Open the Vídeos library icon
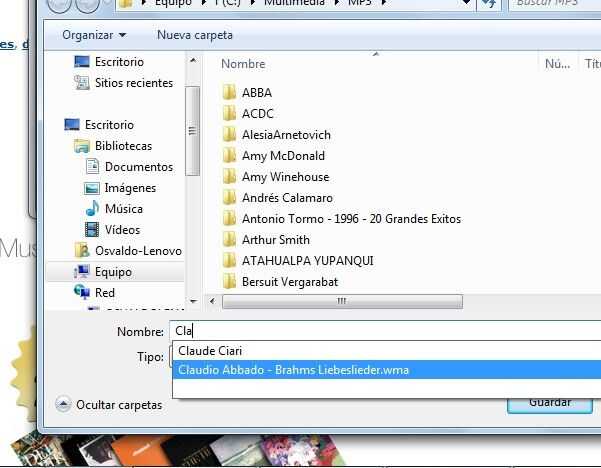601x468 pixels. [x=92, y=230]
